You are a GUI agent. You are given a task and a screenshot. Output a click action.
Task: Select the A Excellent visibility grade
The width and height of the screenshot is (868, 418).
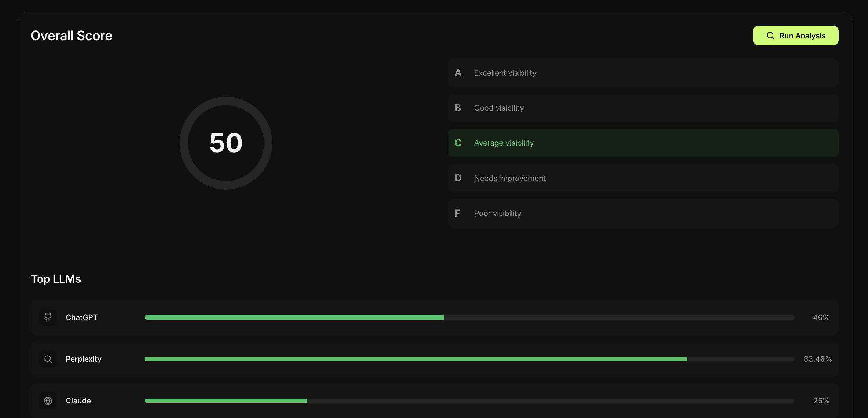(x=643, y=73)
